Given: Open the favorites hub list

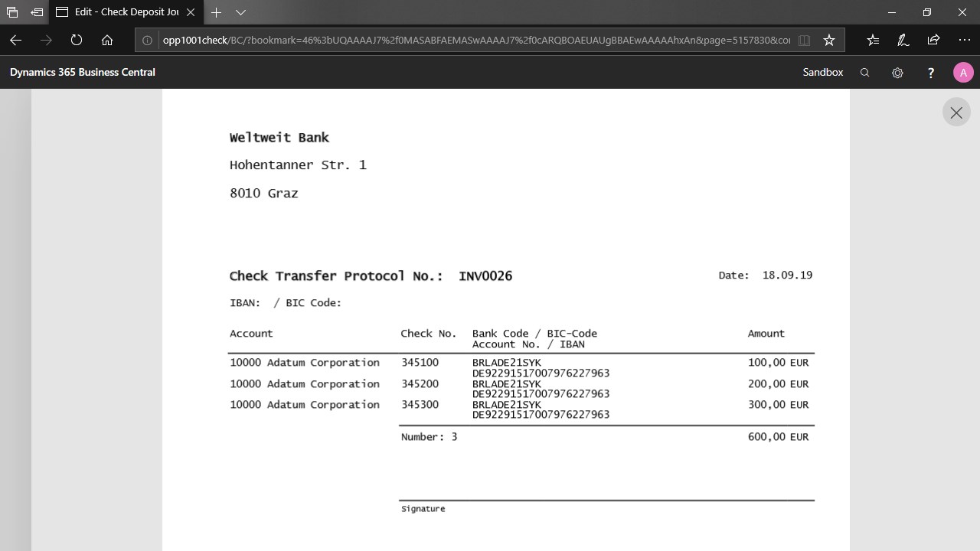Looking at the screenshot, I should 873,40.
